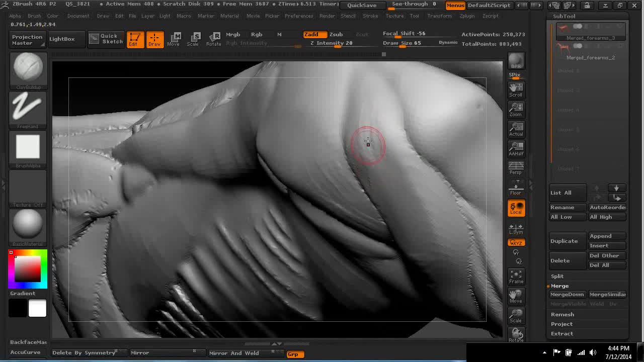The width and height of the screenshot is (644, 362).
Task: Expand the Remesh section
Action: coord(562,314)
